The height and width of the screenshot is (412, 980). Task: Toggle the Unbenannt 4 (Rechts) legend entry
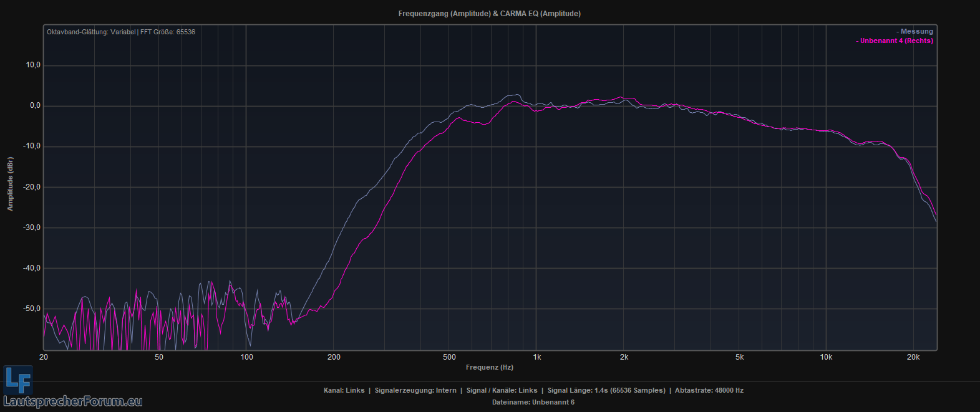click(x=895, y=41)
